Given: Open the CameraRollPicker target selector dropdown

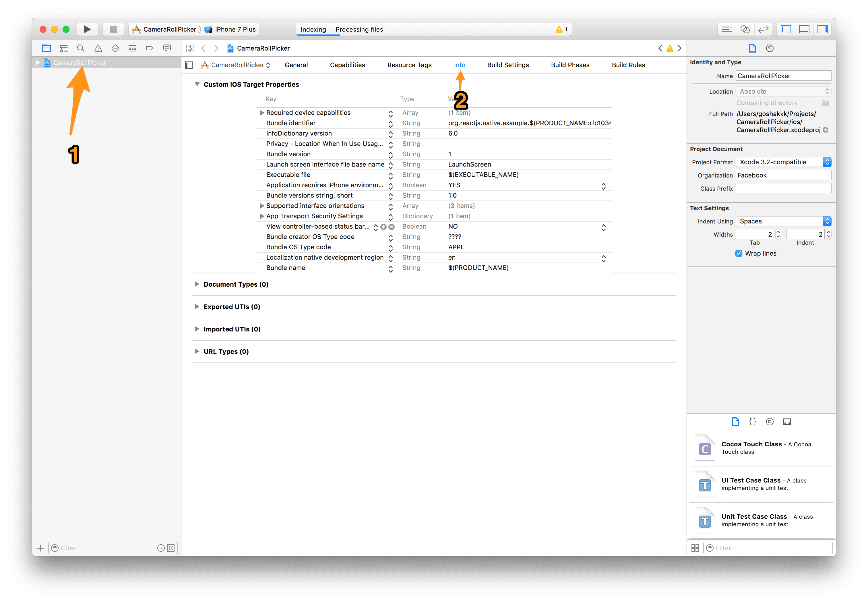Looking at the screenshot, I should click(236, 65).
